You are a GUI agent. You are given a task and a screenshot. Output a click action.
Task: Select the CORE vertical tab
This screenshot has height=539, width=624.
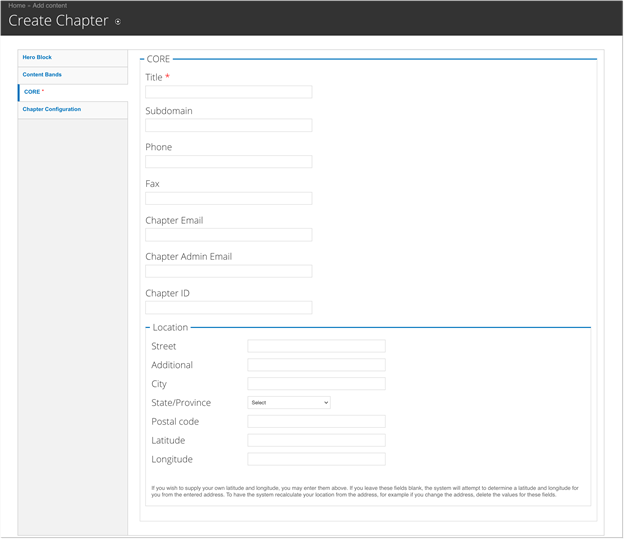pyautogui.click(x=33, y=92)
